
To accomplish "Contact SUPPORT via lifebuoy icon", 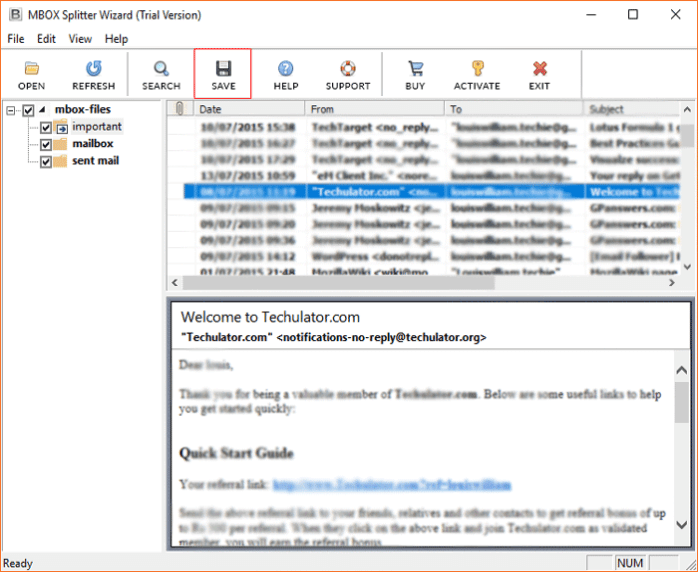I will coord(348,69).
